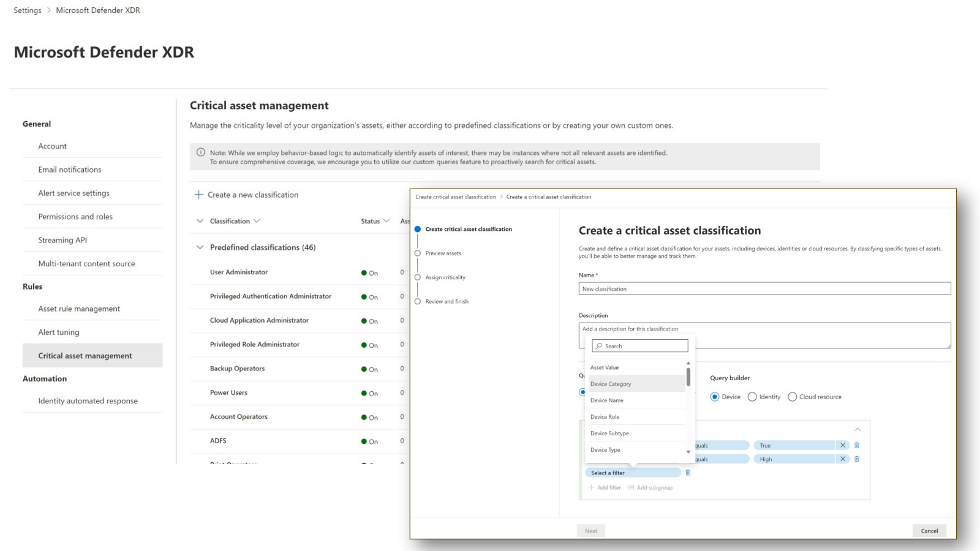Click the search icon in the filter dropdown
Viewport: 980px width, 551px height.
pyautogui.click(x=600, y=346)
